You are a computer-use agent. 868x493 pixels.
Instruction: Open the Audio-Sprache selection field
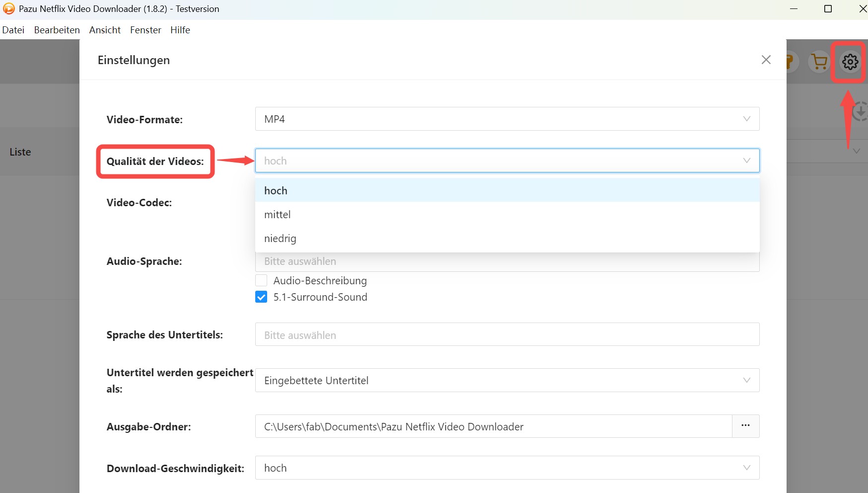pyautogui.click(x=507, y=261)
